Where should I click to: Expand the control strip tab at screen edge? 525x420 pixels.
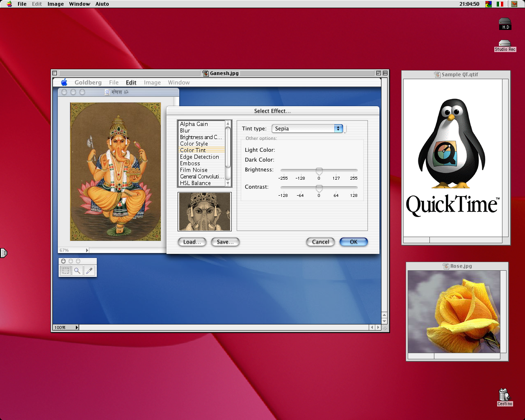(x=3, y=253)
